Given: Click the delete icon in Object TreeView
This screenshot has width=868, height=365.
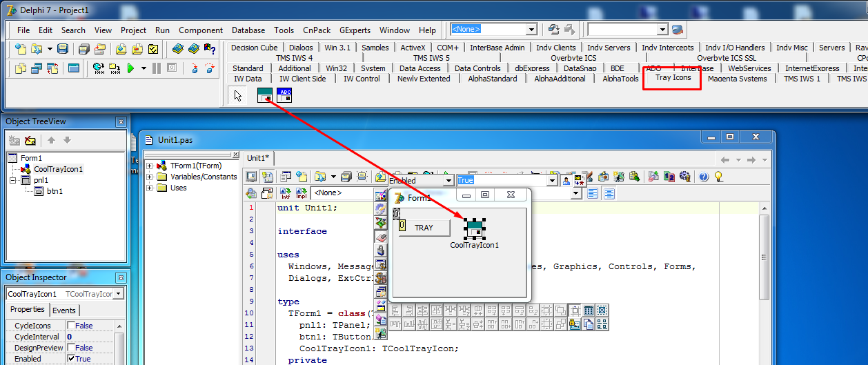Looking at the screenshot, I should pyautogui.click(x=30, y=141).
